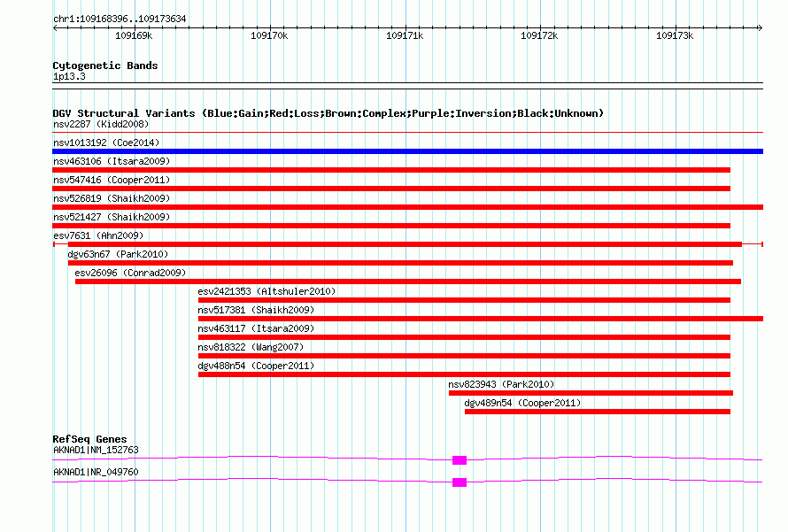Select the esv2421353 (Altshuler2010) label
The width and height of the screenshot is (788, 532).
(267, 292)
